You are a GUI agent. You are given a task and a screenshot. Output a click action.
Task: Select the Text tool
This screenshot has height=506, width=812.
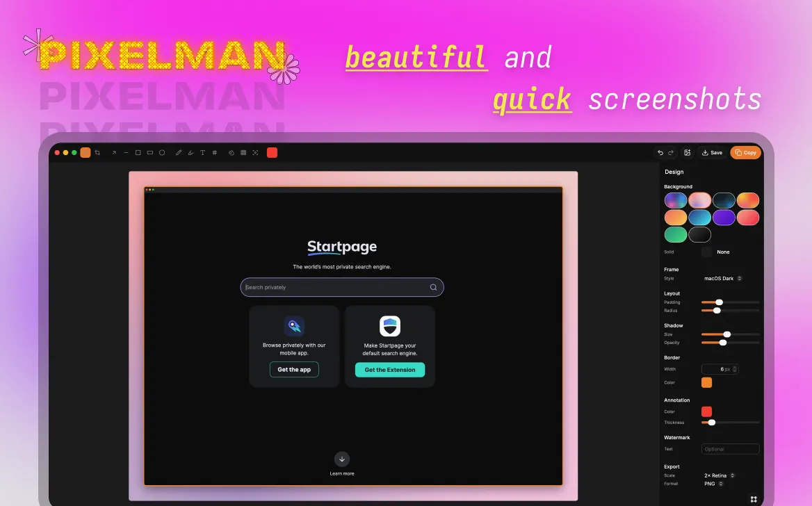[202, 153]
